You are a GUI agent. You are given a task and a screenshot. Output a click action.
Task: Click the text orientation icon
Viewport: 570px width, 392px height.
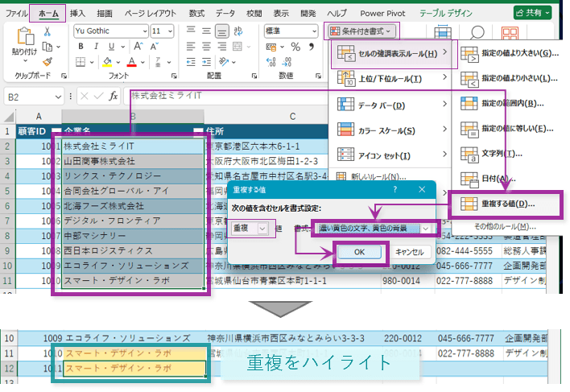tap(224, 62)
